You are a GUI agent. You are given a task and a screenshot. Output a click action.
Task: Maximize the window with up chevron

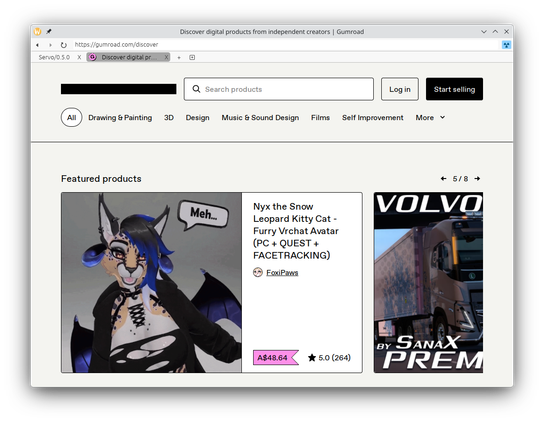coord(495,32)
